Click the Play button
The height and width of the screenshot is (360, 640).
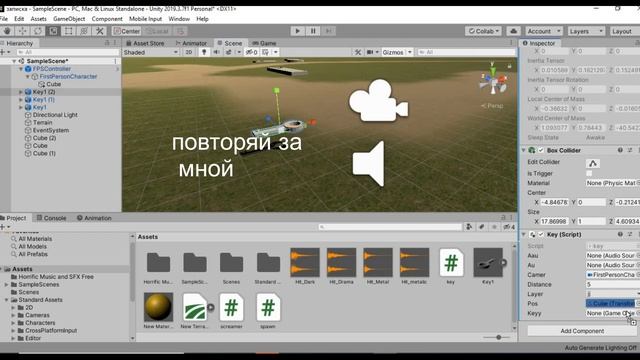(298, 31)
